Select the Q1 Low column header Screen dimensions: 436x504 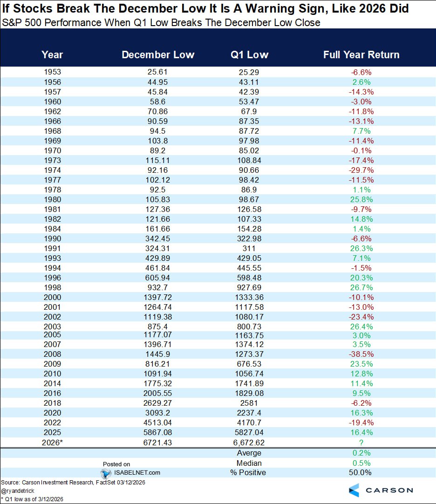pos(249,54)
